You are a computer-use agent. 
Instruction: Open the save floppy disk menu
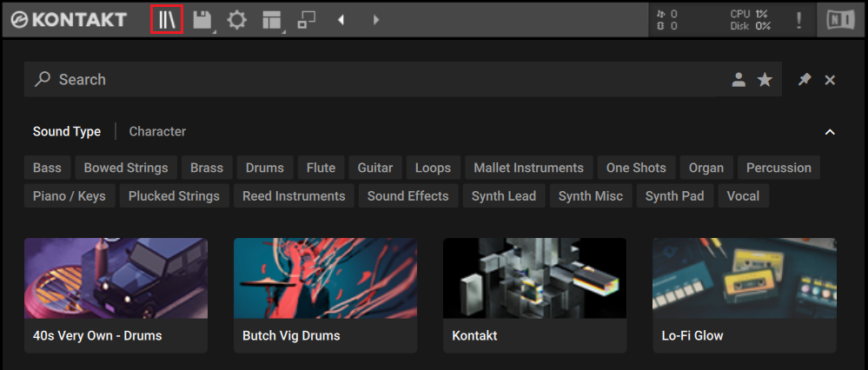(202, 21)
